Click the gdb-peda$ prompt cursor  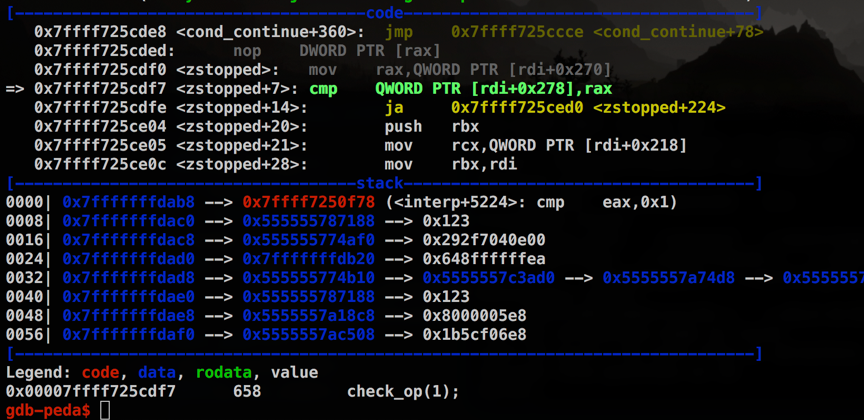[105, 411]
